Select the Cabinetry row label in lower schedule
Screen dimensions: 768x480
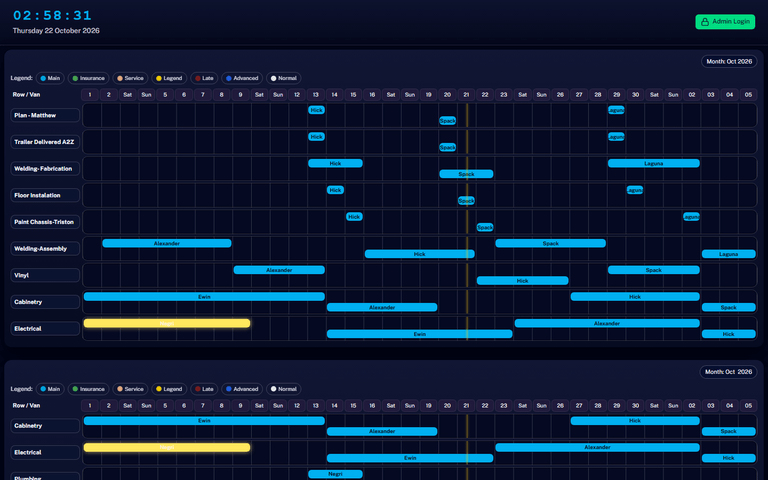click(x=45, y=426)
